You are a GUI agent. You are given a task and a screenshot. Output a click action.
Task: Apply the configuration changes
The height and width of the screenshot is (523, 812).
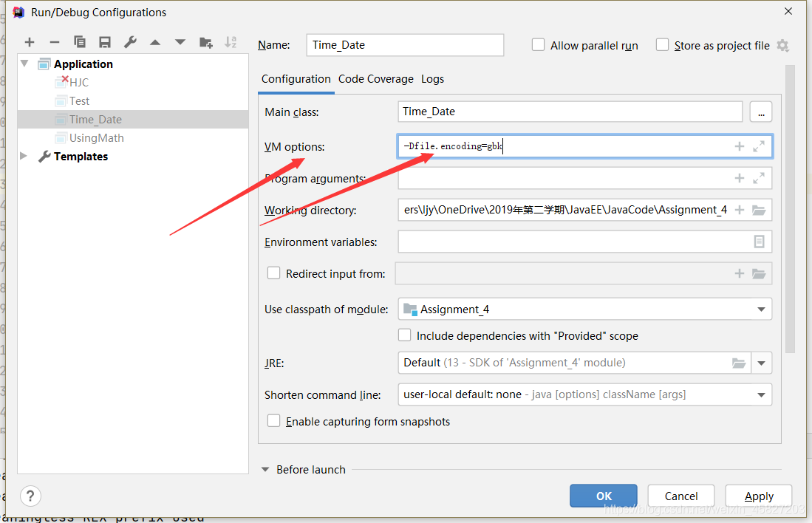pyautogui.click(x=758, y=496)
